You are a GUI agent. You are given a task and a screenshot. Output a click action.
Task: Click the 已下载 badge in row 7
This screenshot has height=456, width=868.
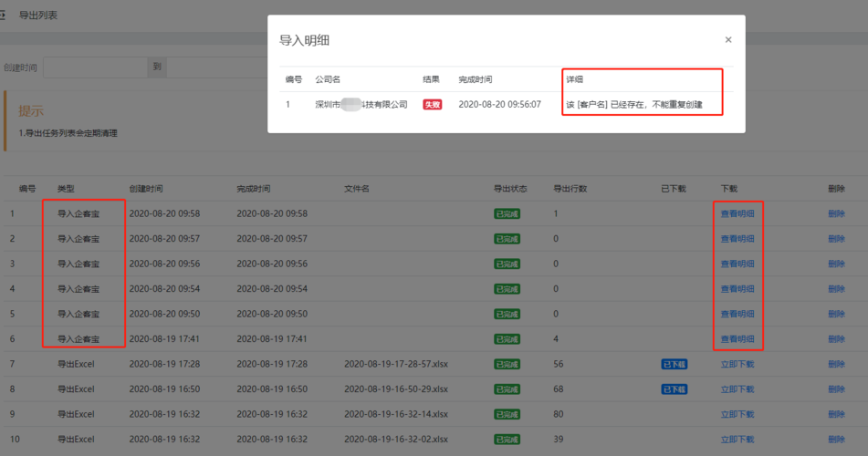pyautogui.click(x=675, y=364)
